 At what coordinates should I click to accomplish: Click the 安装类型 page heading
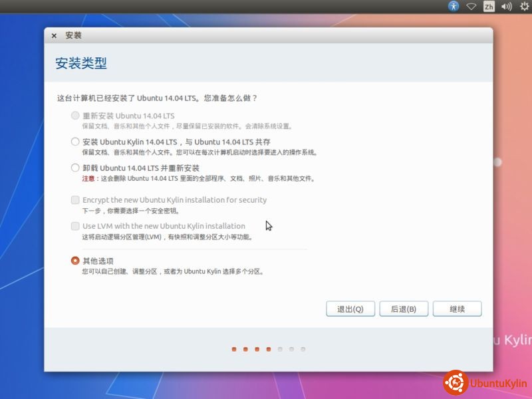point(80,64)
